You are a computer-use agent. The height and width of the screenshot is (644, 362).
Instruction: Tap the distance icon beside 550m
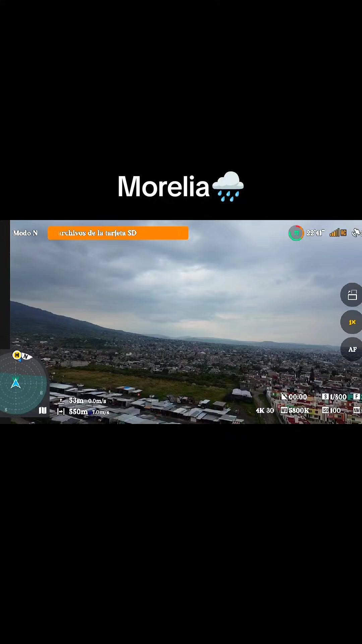coord(61,412)
